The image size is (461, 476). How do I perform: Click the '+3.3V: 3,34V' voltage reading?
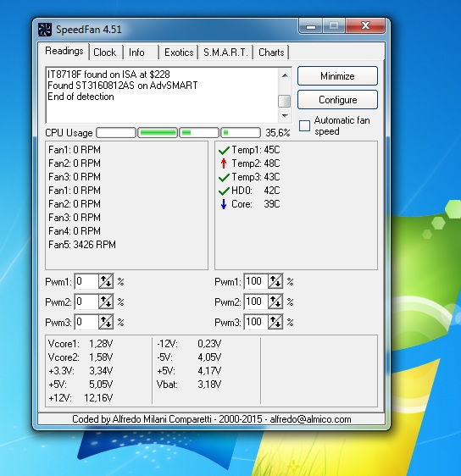[x=81, y=371]
